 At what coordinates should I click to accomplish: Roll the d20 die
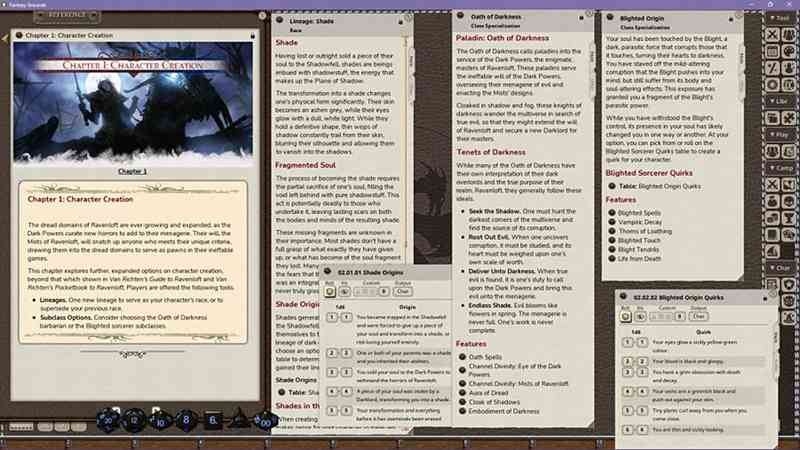(x=108, y=421)
